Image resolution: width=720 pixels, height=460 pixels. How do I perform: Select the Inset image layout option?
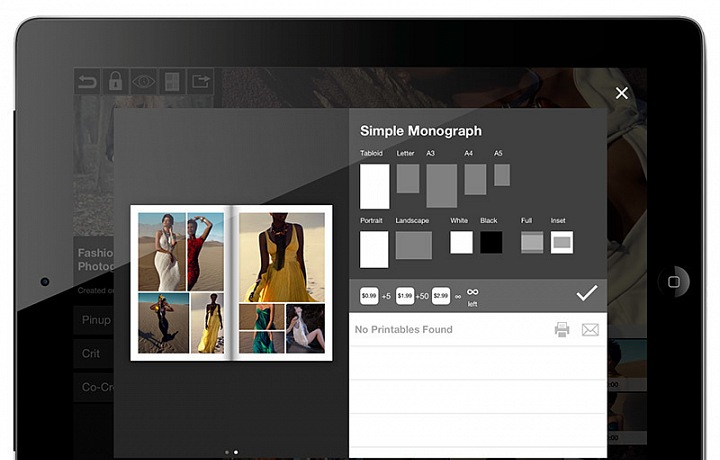click(562, 242)
